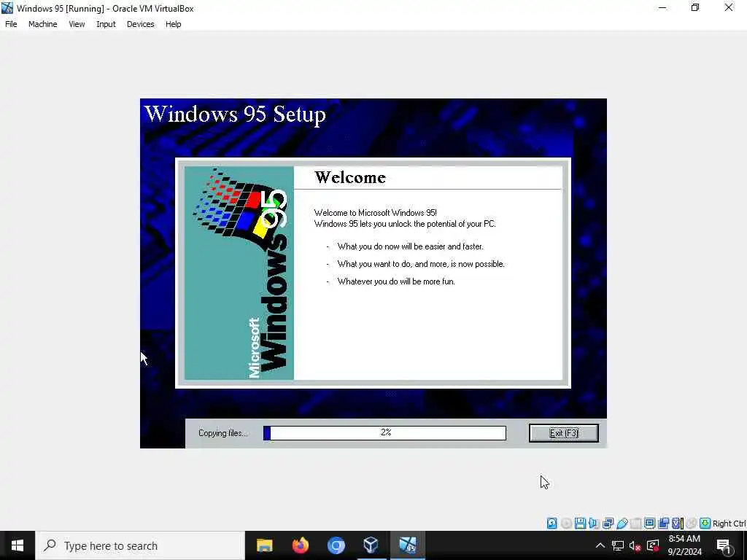
Task: Click the Type here to search box
Action: pos(140,545)
